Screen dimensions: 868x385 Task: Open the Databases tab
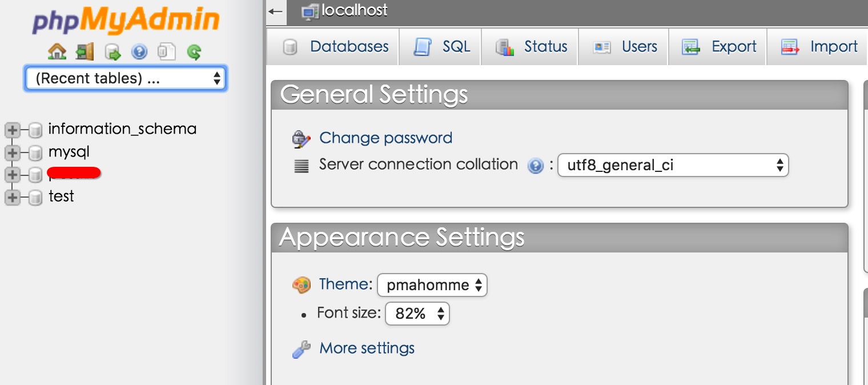(x=333, y=47)
